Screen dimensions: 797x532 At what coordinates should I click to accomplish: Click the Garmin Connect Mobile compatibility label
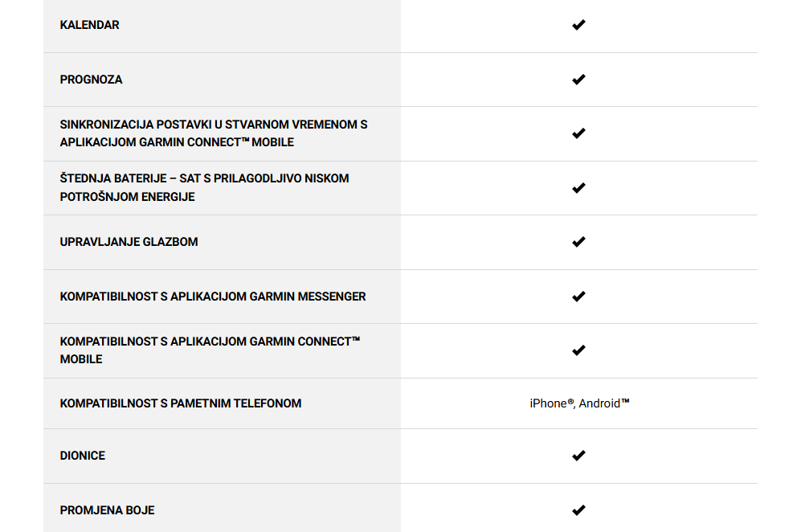click(210, 350)
